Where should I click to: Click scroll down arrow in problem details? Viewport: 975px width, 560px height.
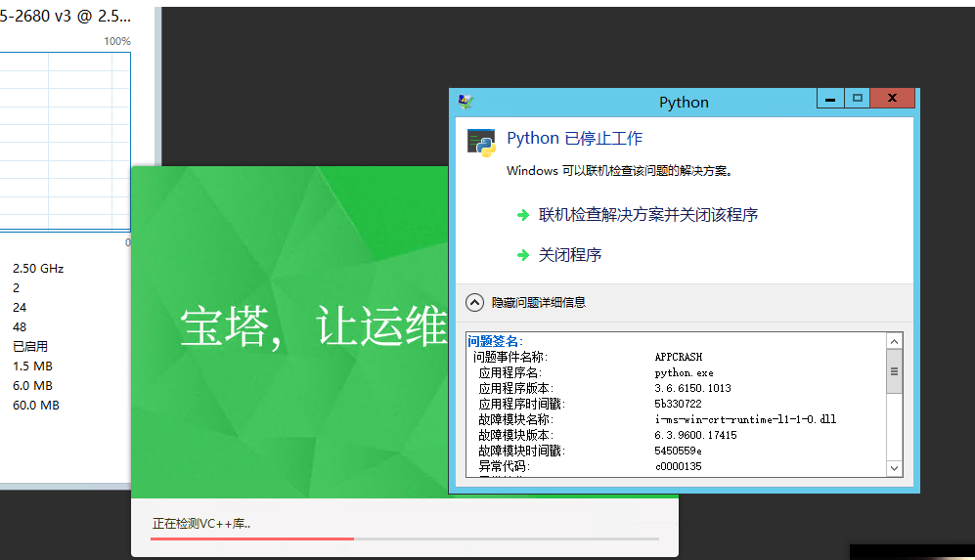[894, 468]
